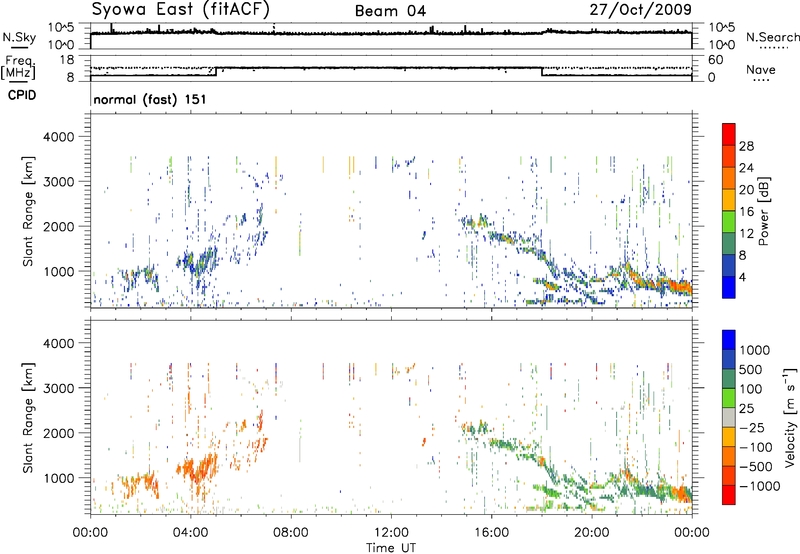800x554 pixels.
Task: Click the 'Nave' legend label
Action: point(761,69)
